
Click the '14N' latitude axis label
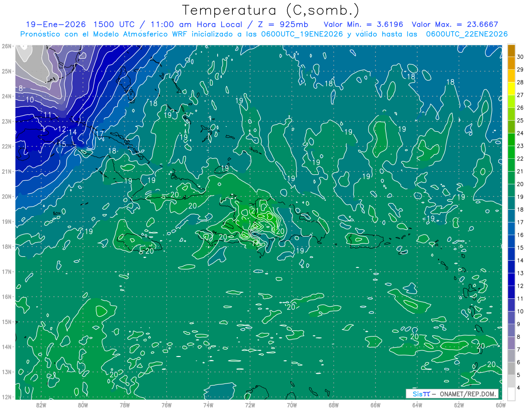point(6,347)
